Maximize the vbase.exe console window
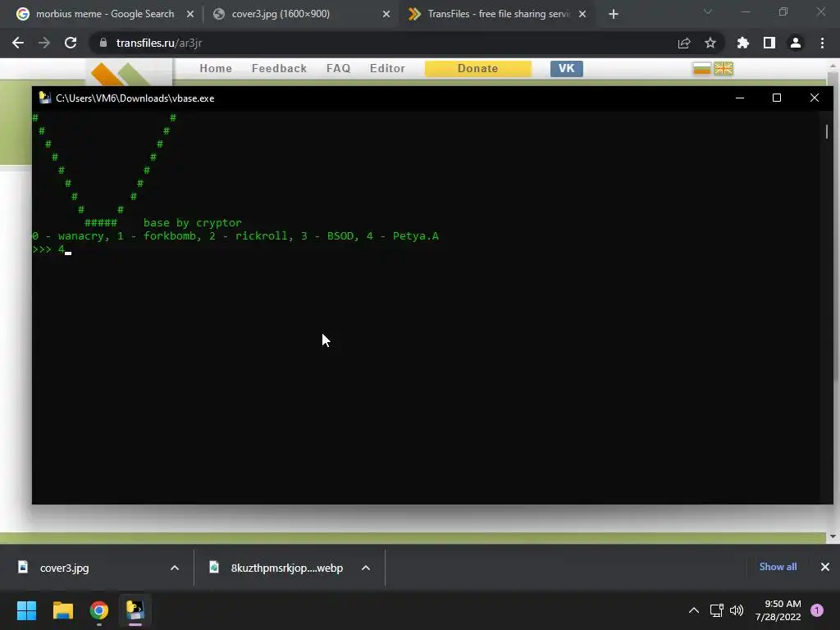This screenshot has width=840, height=630. (776, 98)
